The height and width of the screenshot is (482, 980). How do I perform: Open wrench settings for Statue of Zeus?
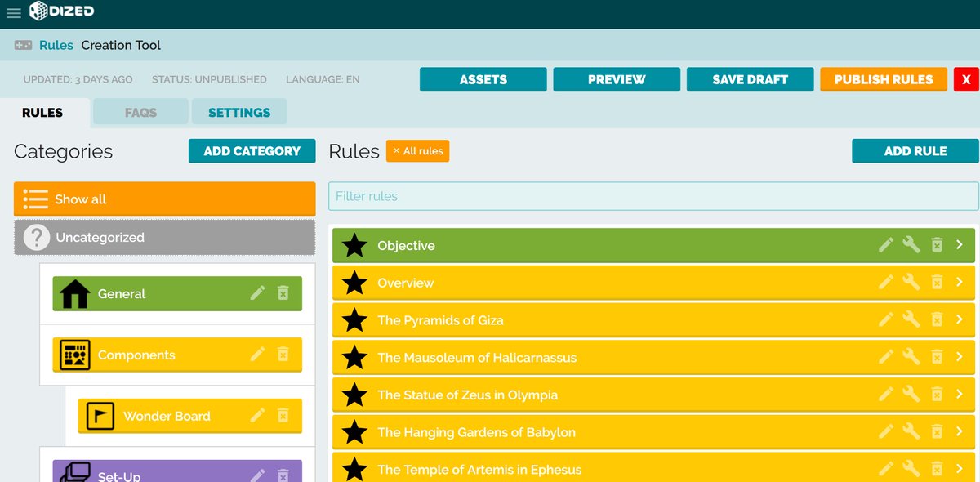click(x=911, y=394)
